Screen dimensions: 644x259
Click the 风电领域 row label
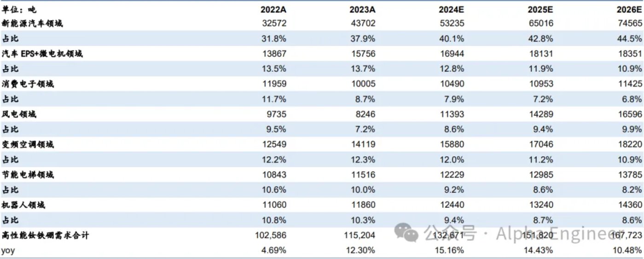[19, 114]
